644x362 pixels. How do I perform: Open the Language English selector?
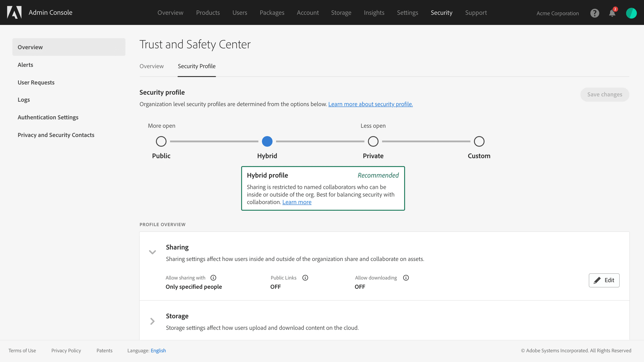(158, 351)
